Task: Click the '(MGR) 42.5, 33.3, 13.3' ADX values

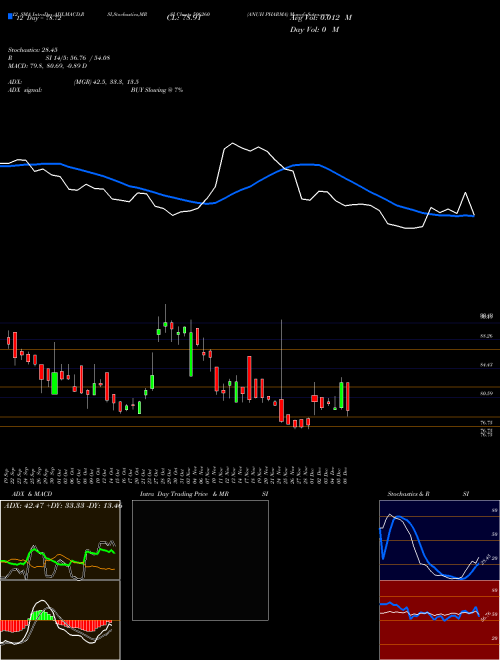Action: 106,82
